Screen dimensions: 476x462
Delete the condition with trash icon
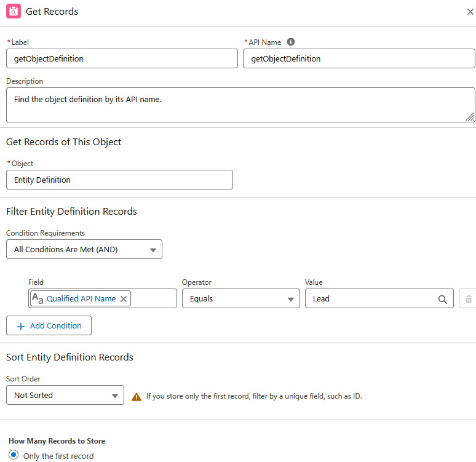468,299
